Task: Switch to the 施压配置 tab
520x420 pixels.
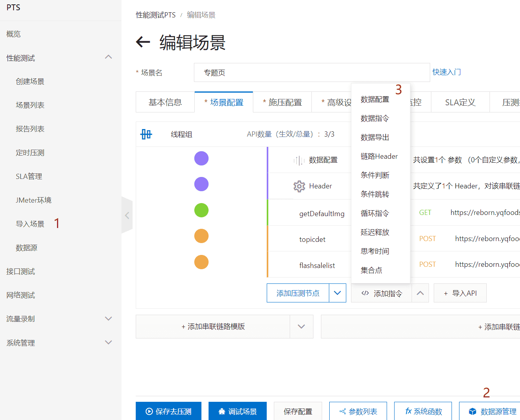Action: coord(282,103)
